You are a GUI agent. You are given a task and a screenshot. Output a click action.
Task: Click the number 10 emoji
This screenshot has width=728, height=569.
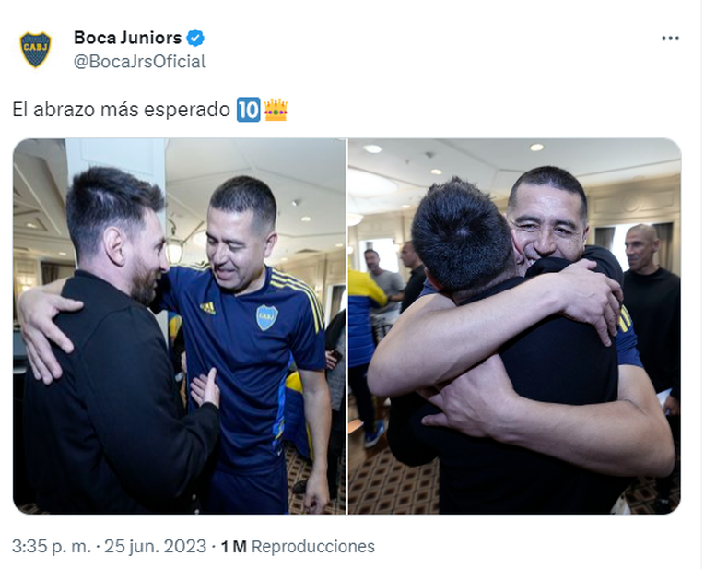(x=249, y=110)
